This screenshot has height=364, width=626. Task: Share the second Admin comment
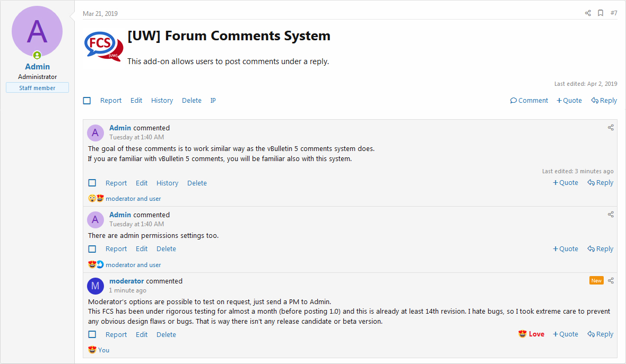(x=611, y=215)
